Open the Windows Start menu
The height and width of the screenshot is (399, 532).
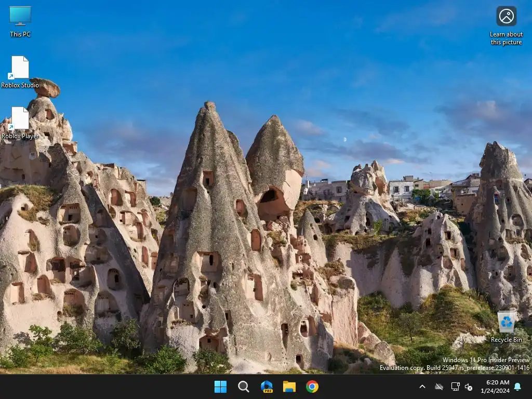click(x=220, y=387)
